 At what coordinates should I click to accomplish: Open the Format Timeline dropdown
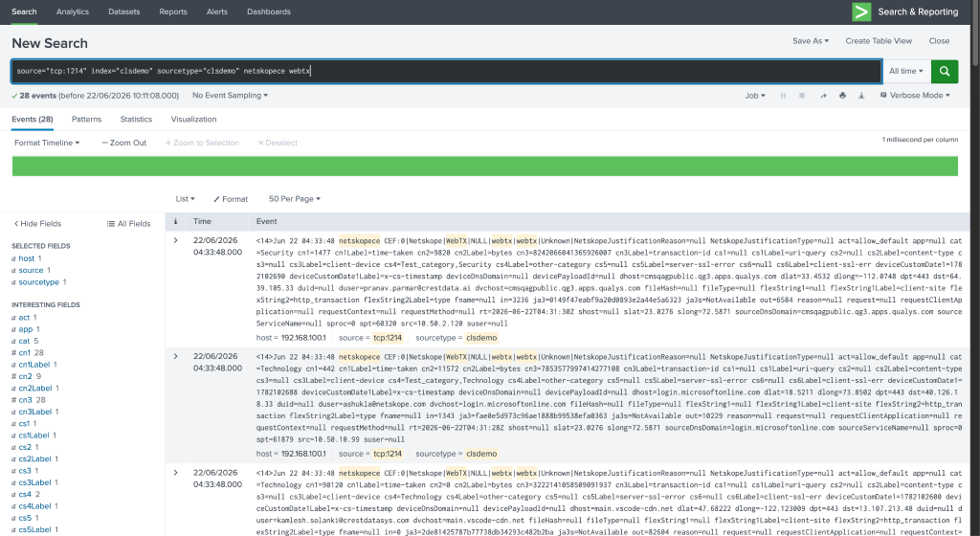coord(47,143)
